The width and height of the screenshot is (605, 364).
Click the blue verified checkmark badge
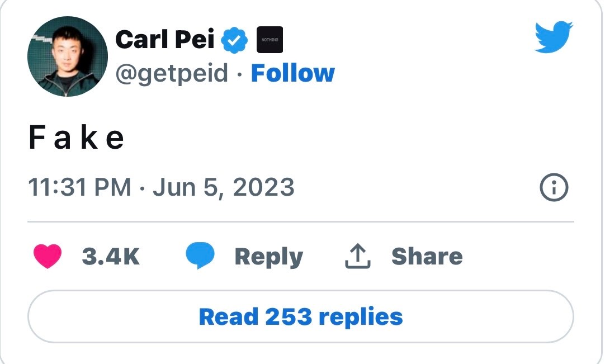[x=235, y=40]
